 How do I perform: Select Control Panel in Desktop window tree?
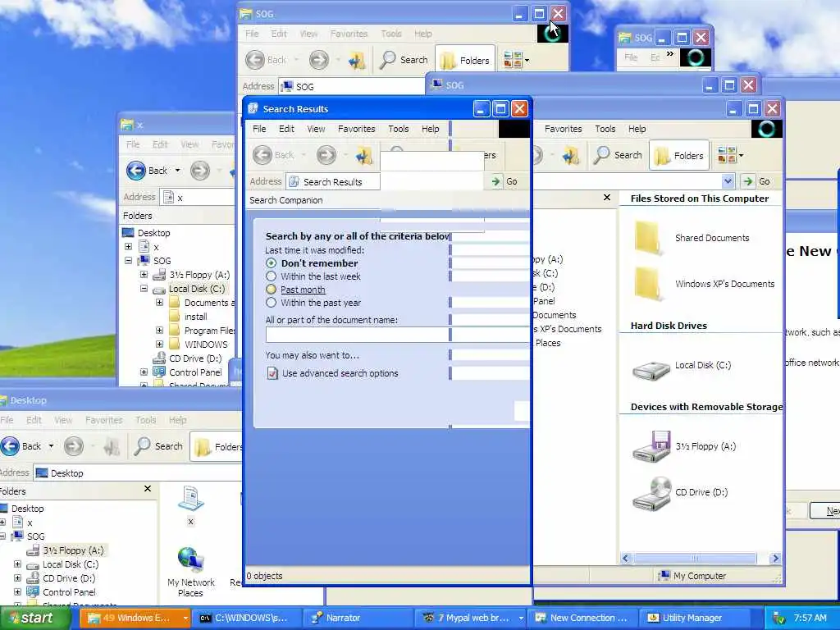click(x=69, y=592)
